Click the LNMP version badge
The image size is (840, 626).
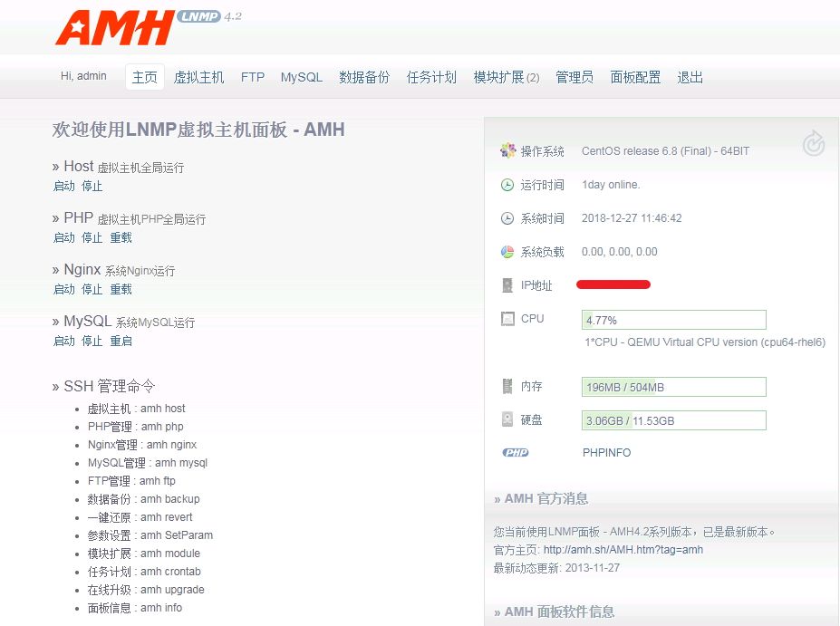click(198, 16)
